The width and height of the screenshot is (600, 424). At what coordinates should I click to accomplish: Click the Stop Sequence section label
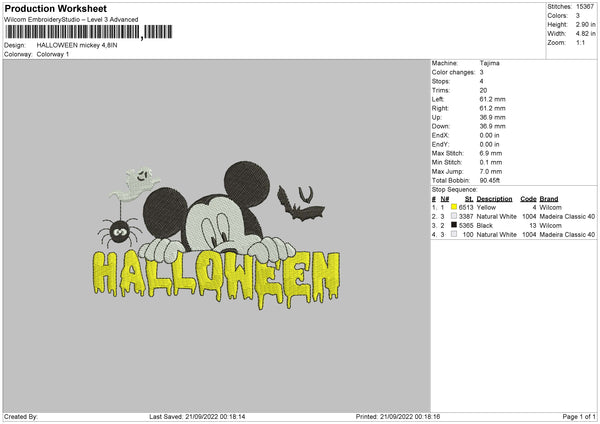tap(455, 188)
